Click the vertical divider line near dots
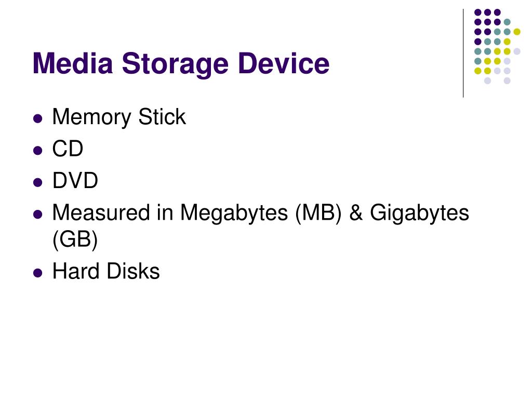Screen dimensions: 532x399 click(463, 54)
